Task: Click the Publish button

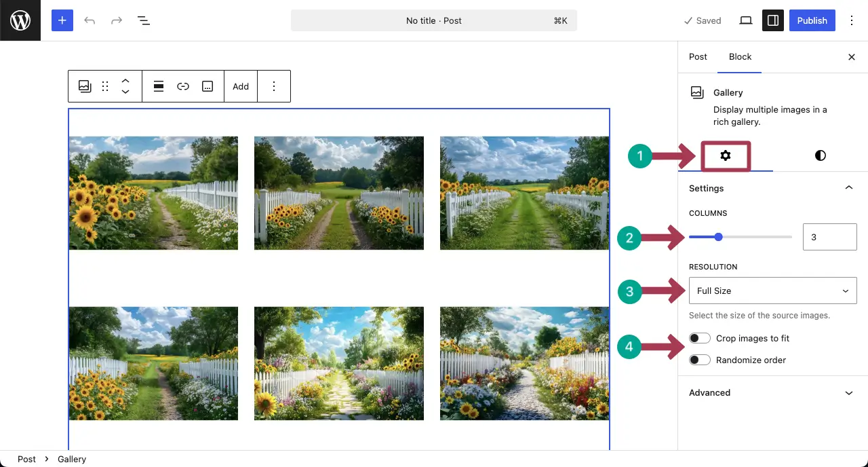Action: pos(812,20)
